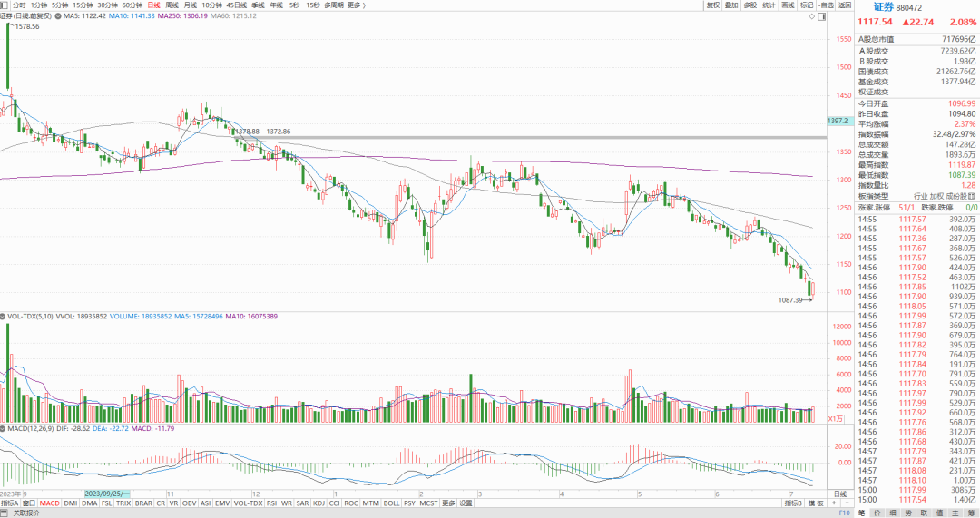The height and width of the screenshot is (518, 980).
Task: Select the 日线 daily period
Action: click(153, 5)
